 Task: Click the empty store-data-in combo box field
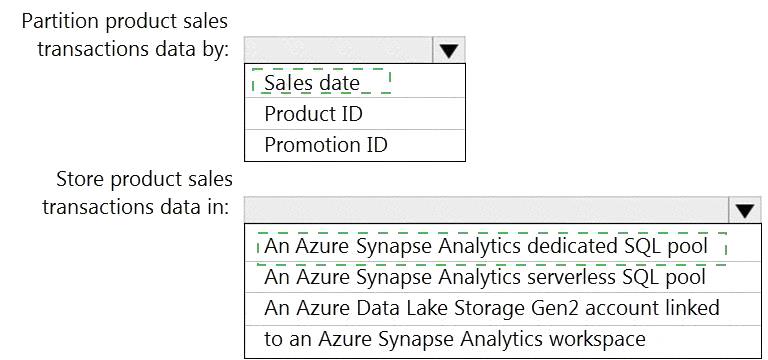pos(486,211)
